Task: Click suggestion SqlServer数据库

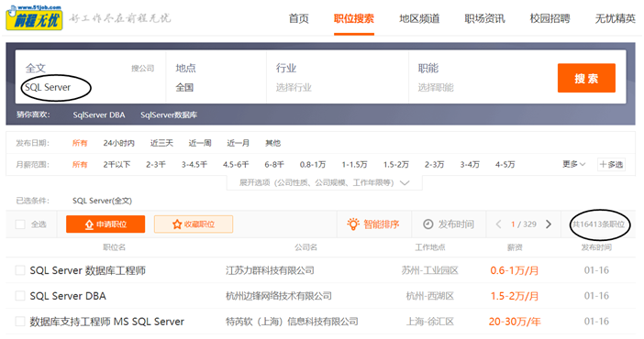Action: pyautogui.click(x=169, y=115)
